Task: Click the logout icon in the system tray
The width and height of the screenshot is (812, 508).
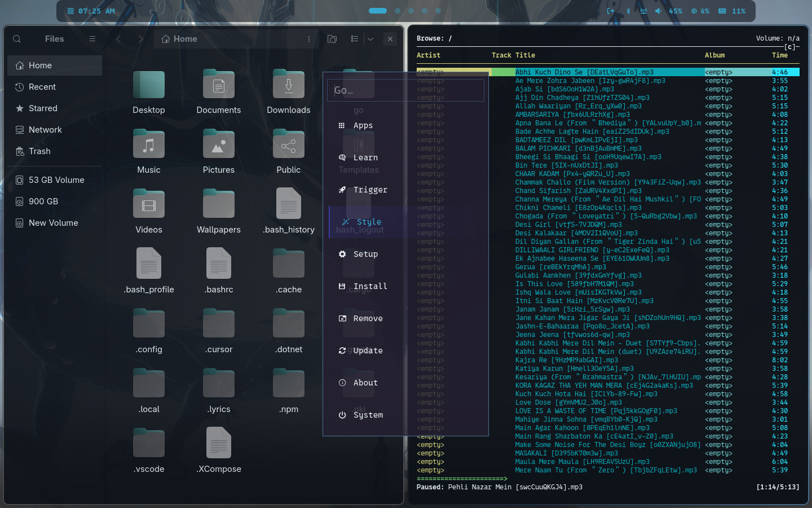Action: point(610,10)
